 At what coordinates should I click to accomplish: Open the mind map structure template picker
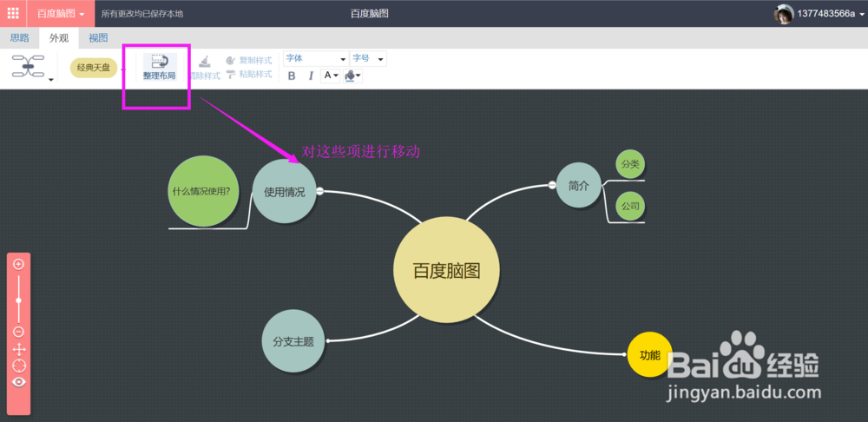point(33,68)
